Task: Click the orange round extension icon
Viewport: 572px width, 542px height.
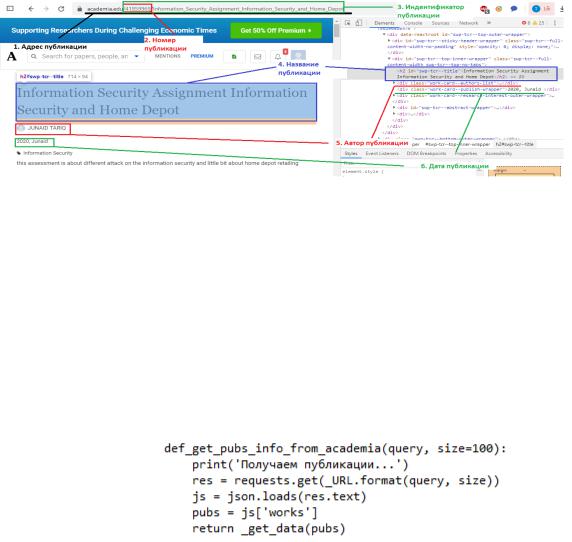Action: coord(499,8)
